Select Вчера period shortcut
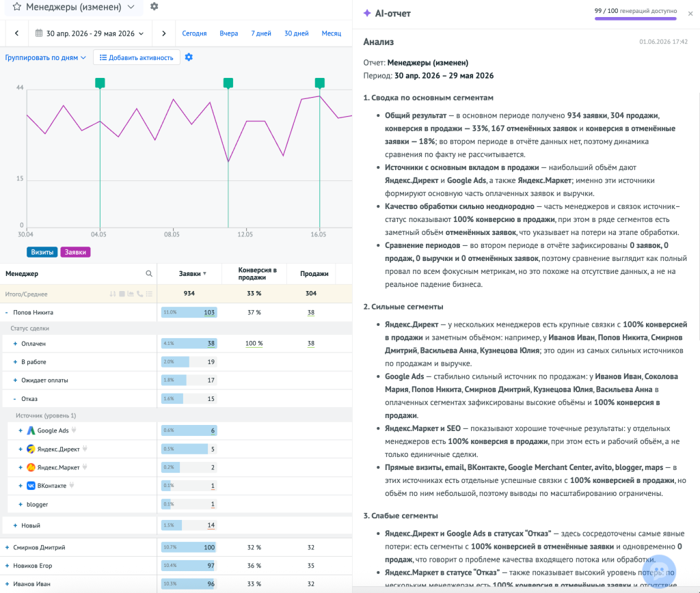Viewport: 700px width, 593px height. click(228, 33)
